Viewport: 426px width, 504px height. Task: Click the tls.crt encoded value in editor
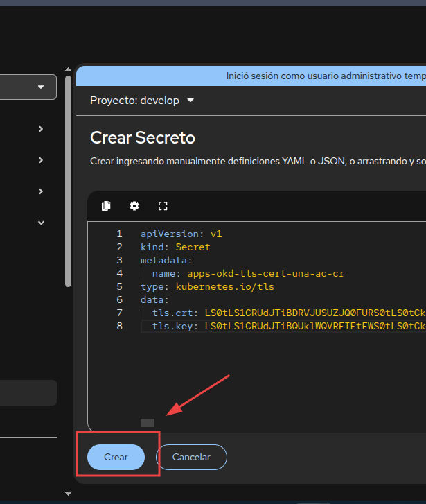pos(312,313)
